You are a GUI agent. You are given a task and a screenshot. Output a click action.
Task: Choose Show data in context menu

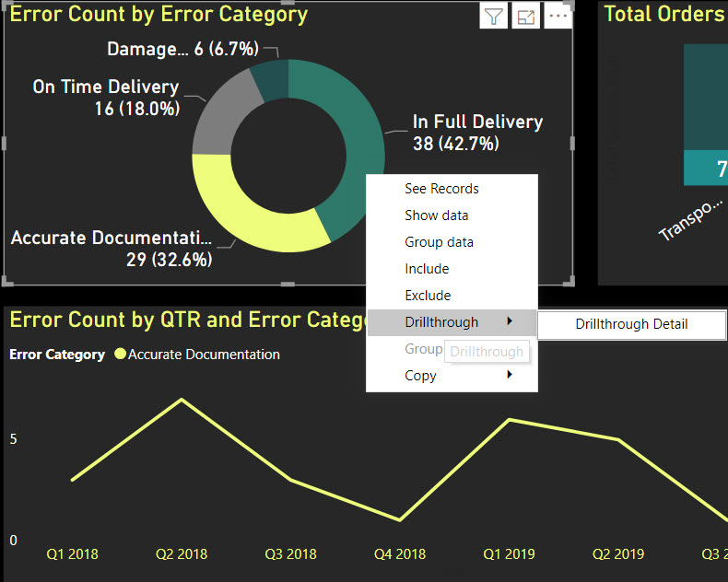coord(436,215)
